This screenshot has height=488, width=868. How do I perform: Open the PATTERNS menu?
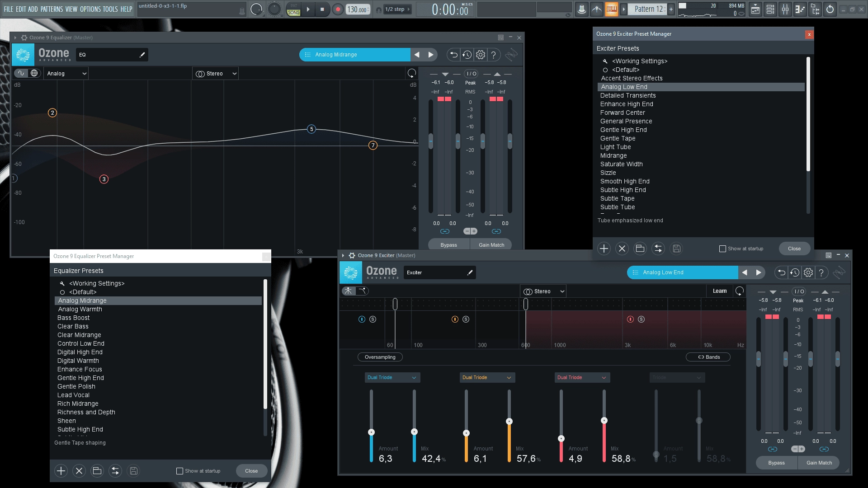[x=52, y=9]
